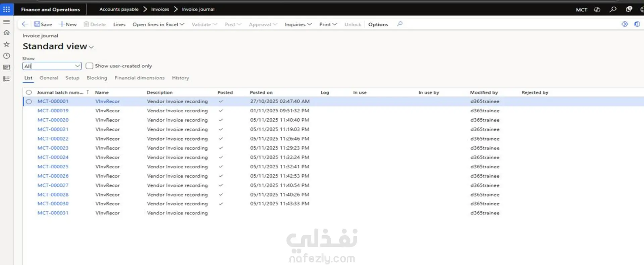This screenshot has width=644, height=265.
Task: Expand Open lines in Excel menu
Action: tap(158, 24)
